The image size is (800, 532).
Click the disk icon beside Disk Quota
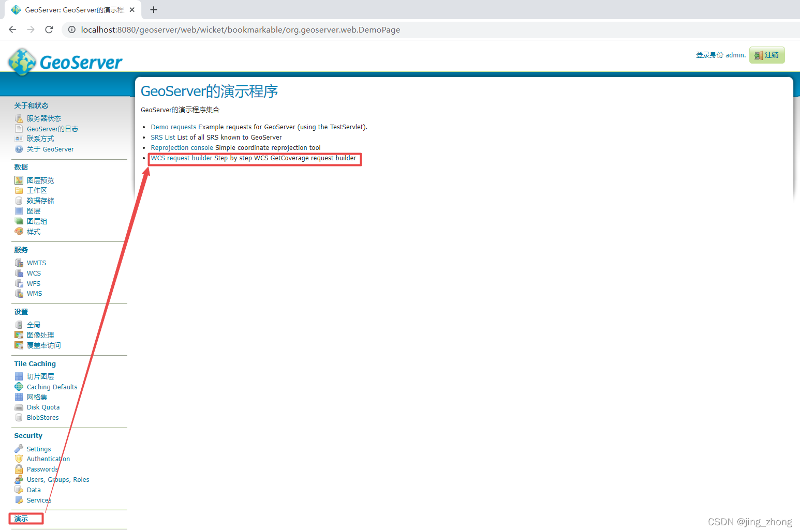[19, 407]
